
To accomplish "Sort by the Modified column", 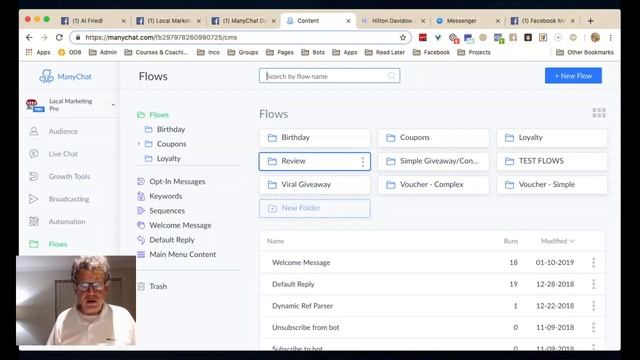I will [x=558, y=241].
